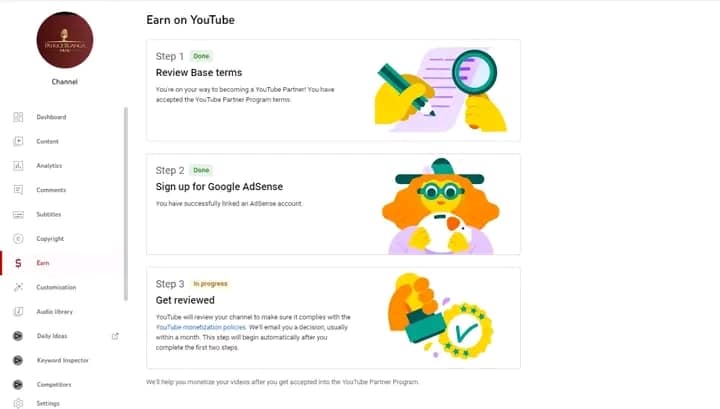Select the Earn menu item

coord(43,263)
